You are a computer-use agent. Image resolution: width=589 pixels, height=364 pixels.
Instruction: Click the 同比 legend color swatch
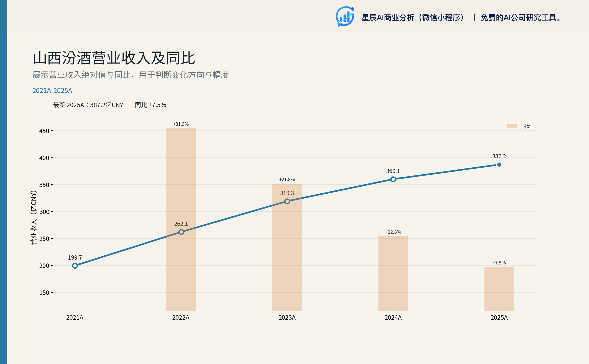tap(512, 126)
